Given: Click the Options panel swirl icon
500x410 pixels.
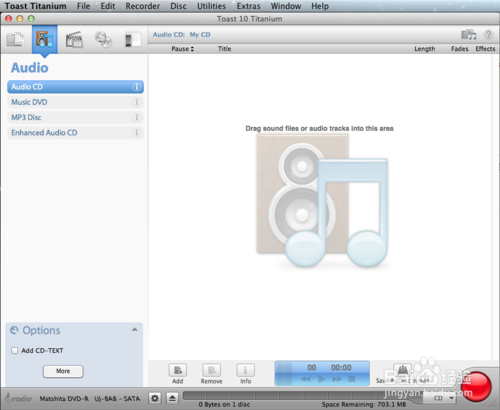Looking at the screenshot, I should click(14, 330).
